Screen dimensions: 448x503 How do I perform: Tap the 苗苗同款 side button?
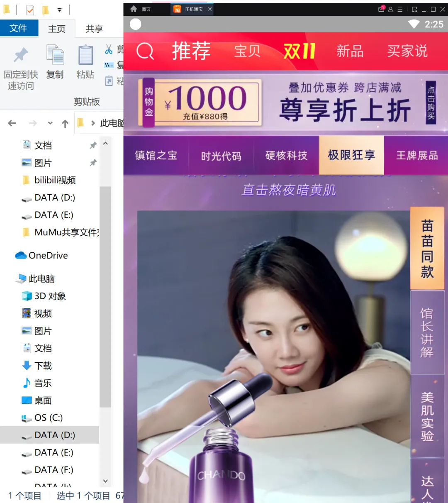click(x=427, y=248)
